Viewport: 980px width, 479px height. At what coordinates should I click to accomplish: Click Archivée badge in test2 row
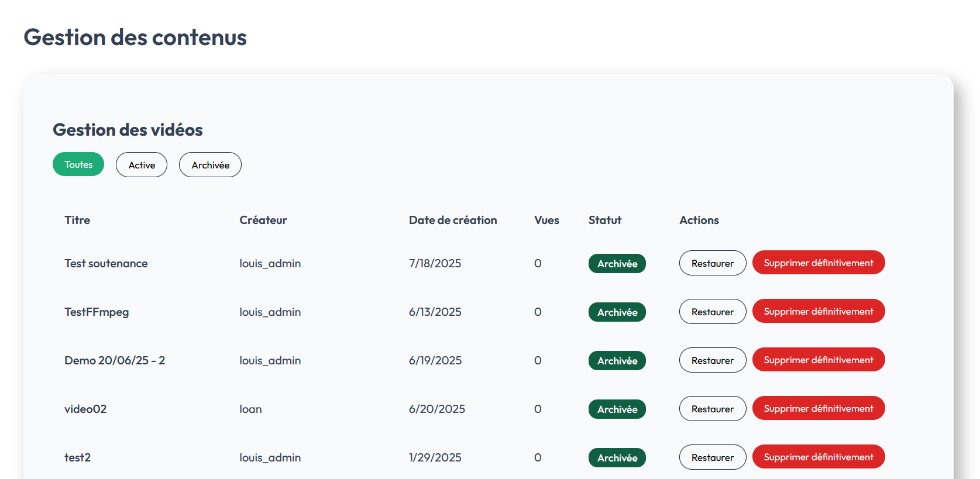[x=617, y=458]
